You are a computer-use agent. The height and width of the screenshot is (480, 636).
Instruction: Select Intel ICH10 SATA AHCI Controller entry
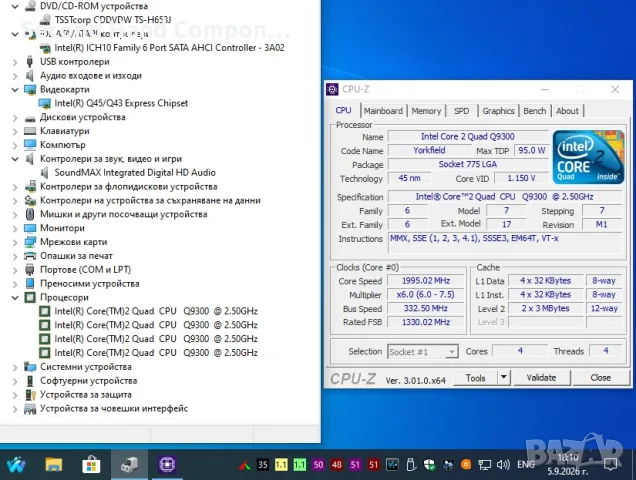tap(169, 48)
